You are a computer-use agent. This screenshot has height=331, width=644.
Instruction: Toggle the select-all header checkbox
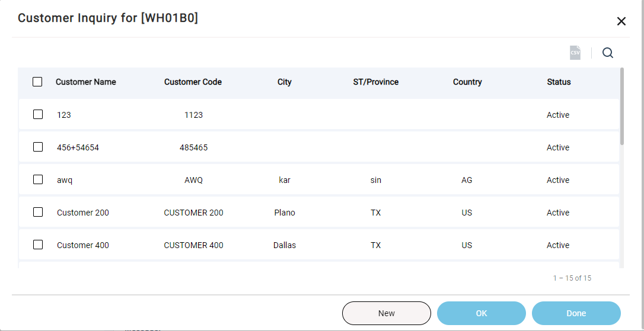[x=37, y=82]
